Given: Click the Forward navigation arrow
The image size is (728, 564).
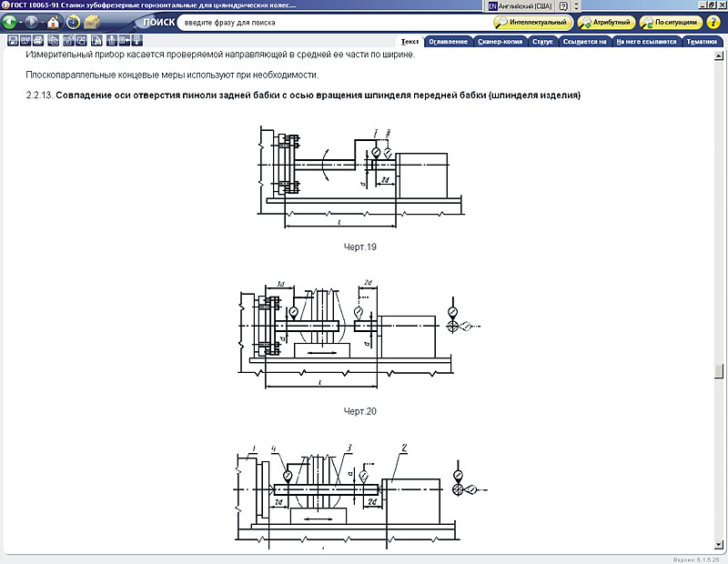Looking at the screenshot, I should pyautogui.click(x=32, y=22).
